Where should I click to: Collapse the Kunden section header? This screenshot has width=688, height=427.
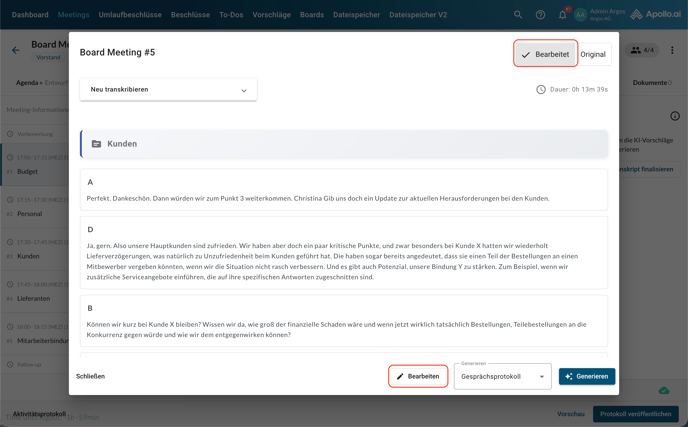[x=343, y=144]
